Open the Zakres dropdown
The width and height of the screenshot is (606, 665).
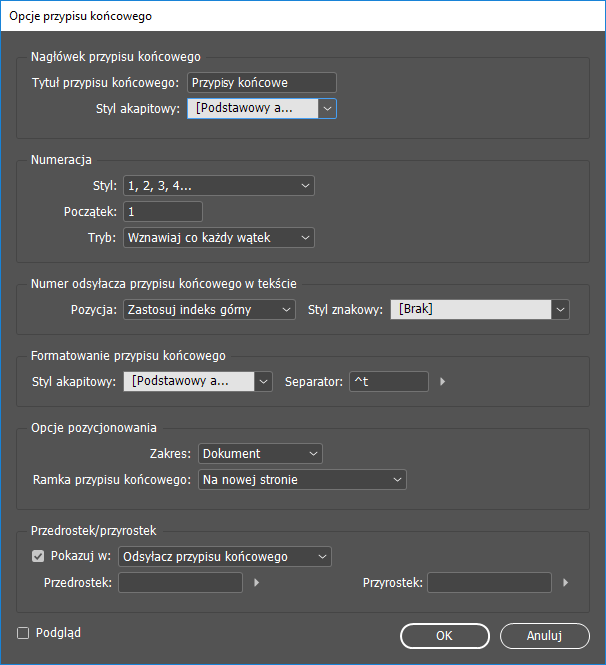pyautogui.click(x=260, y=454)
